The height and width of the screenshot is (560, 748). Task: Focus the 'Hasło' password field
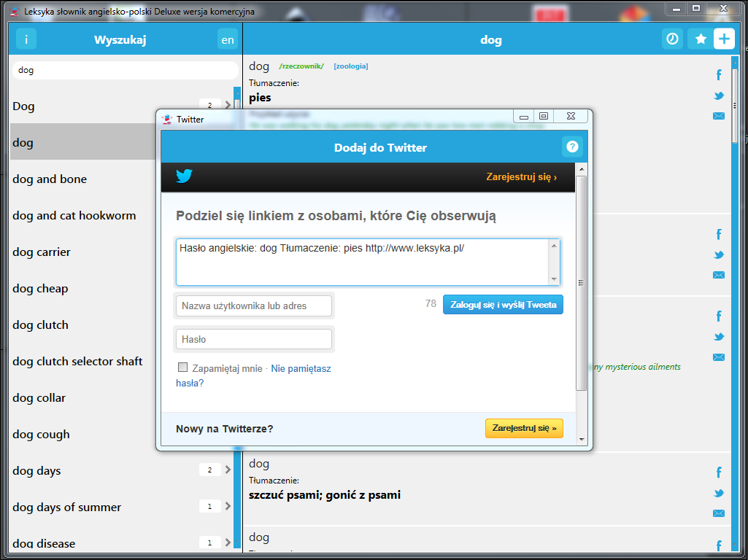(254, 339)
